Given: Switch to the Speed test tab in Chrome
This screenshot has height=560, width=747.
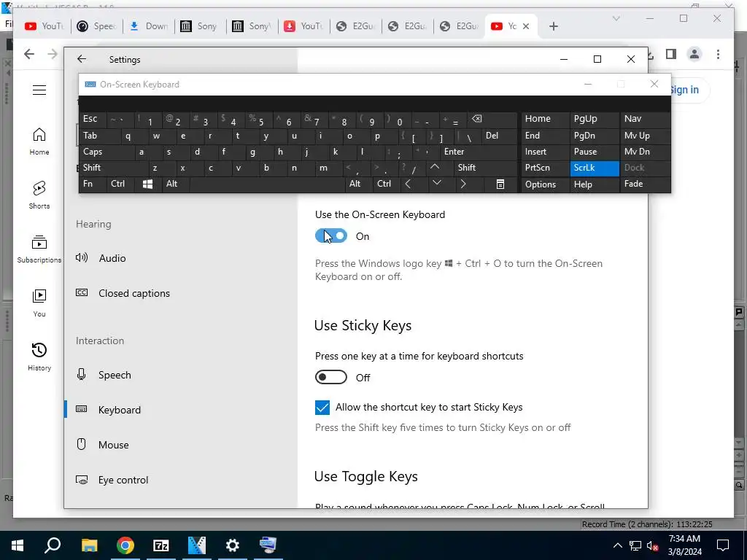Looking at the screenshot, I should coord(97,26).
